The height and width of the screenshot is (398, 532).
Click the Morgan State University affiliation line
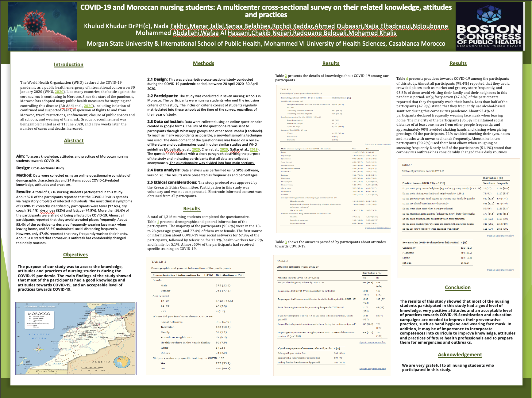[266, 44]
